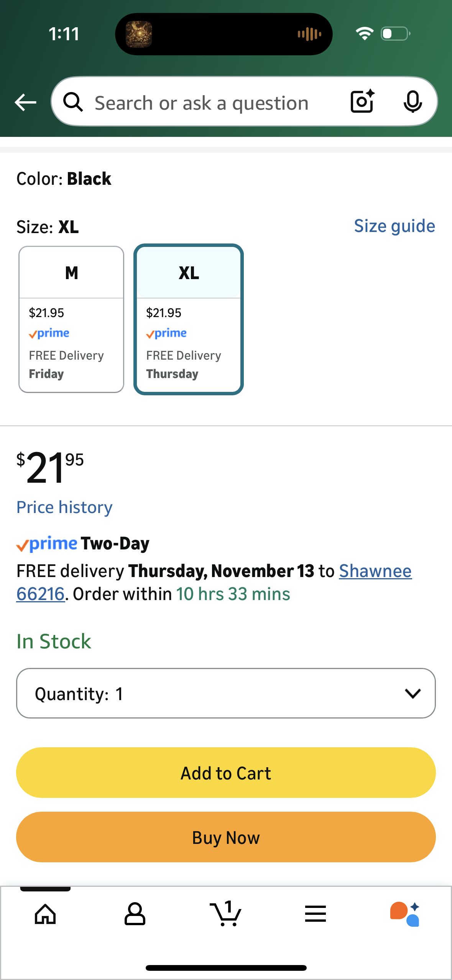Go to Home tab
This screenshot has height=980, width=452.
[x=45, y=914]
